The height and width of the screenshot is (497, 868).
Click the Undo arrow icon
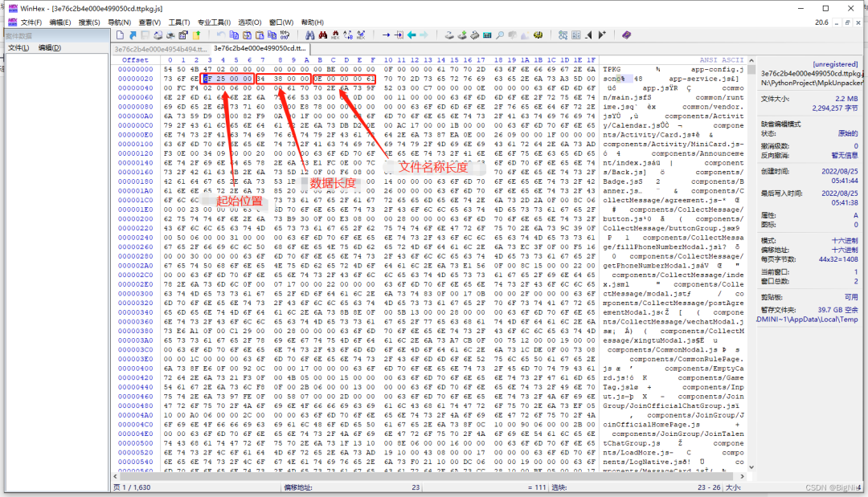point(220,35)
